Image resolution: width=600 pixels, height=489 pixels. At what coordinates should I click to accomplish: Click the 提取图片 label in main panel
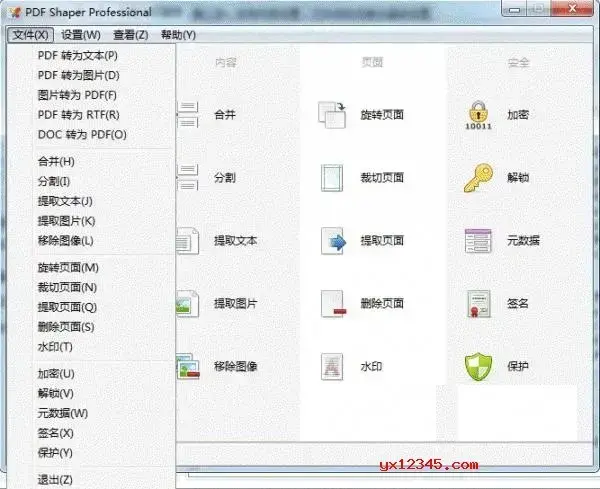tap(236, 303)
